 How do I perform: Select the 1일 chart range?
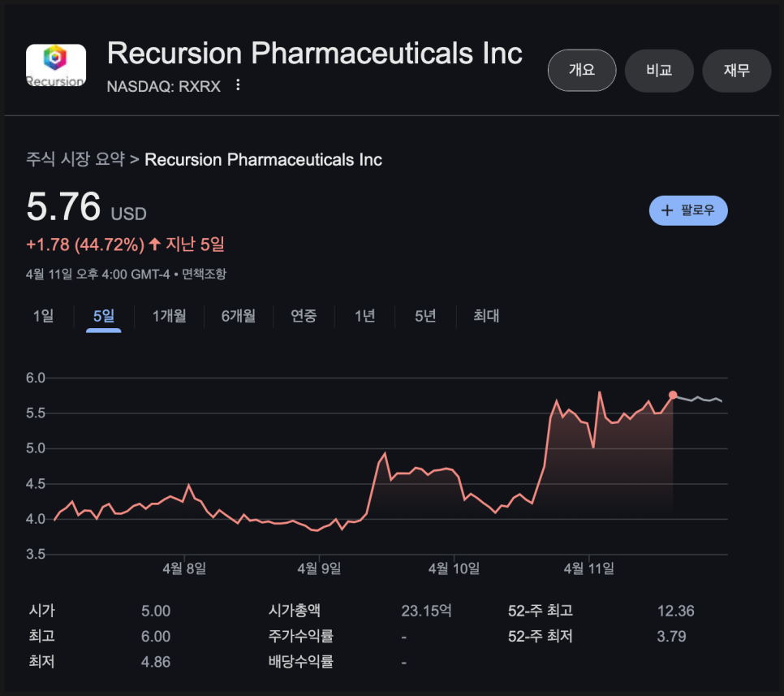pos(44,316)
